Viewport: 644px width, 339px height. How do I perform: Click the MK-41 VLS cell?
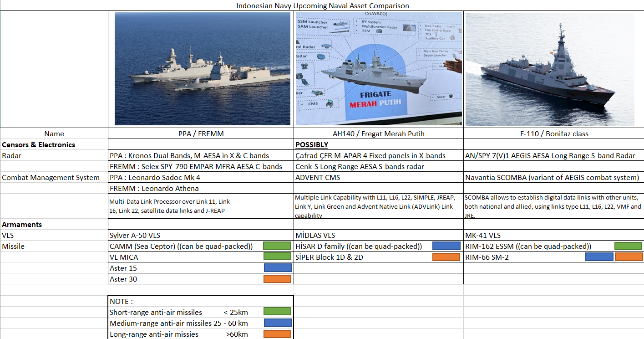[483, 235]
